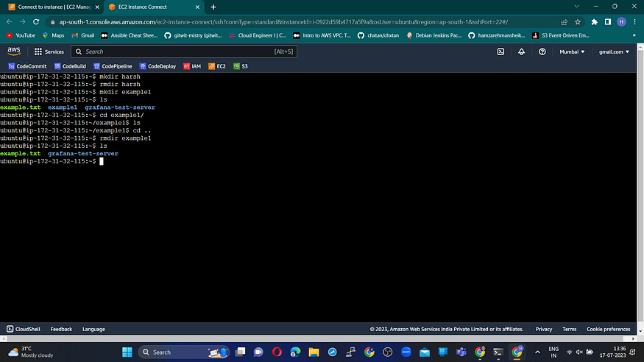Share this page from address bar
This screenshot has height=362, width=644.
[x=564, y=22]
